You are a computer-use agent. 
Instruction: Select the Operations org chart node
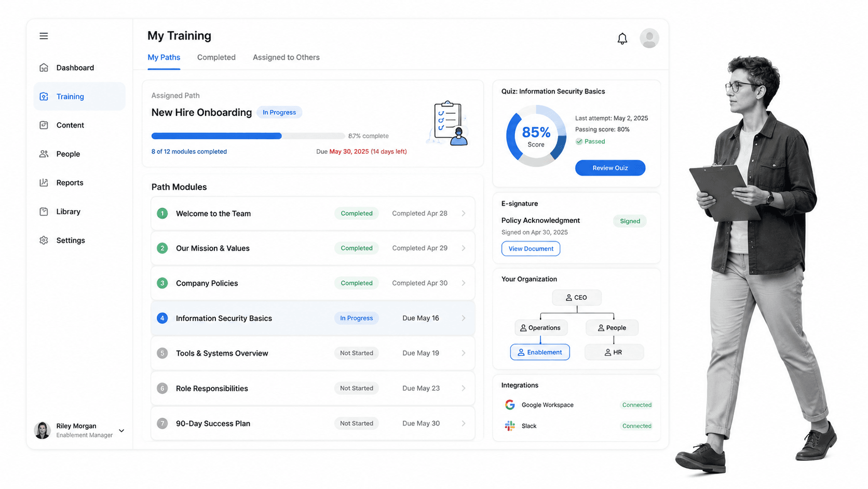click(x=541, y=328)
